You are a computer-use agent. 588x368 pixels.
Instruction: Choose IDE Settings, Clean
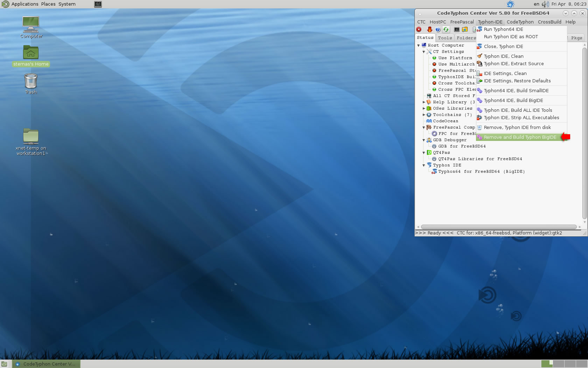coord(521,73)
